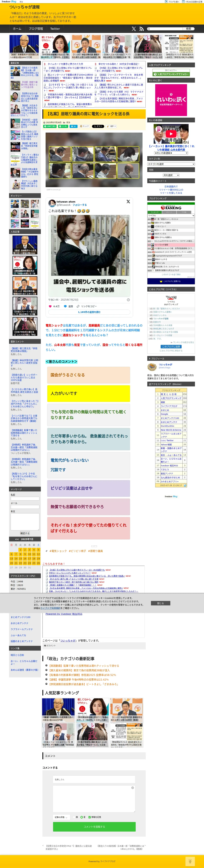Click the emoji icon in comment textarea
The image size is (204, 868).
point(133,787)
